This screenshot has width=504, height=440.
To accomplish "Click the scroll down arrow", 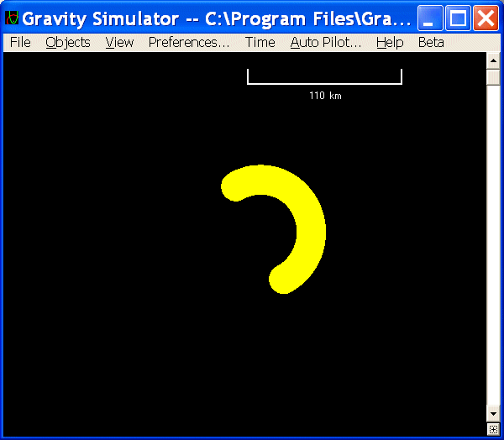I will [493, 414].
